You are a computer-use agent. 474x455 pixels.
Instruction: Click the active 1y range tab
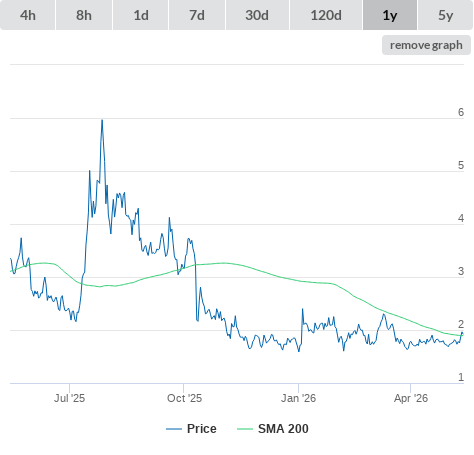[390, 15]
